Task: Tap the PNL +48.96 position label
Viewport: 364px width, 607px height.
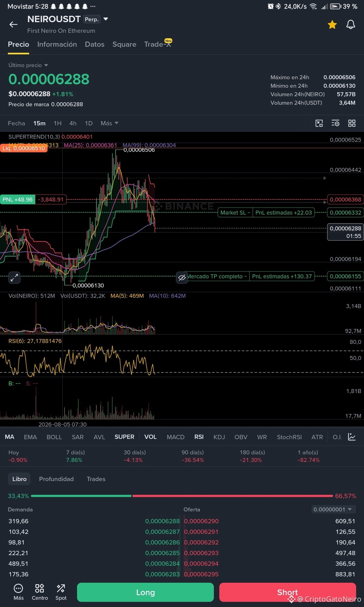Action: point(18,199)
